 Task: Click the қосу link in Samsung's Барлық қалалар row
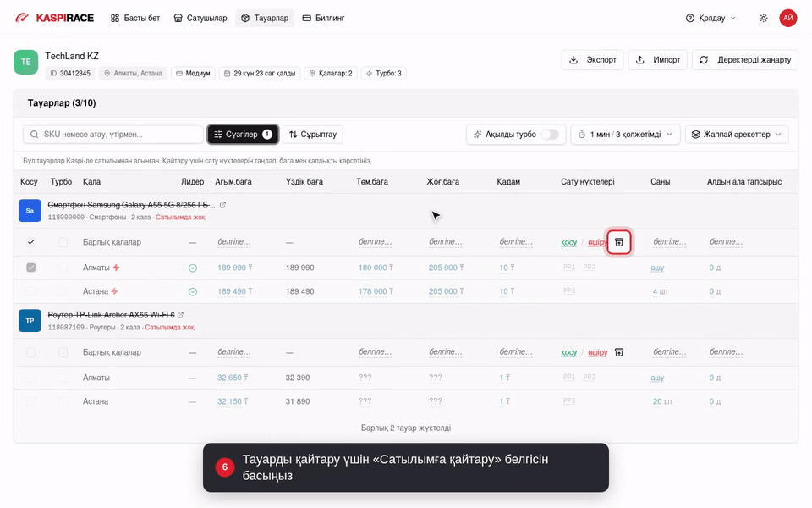click(568, 243)
